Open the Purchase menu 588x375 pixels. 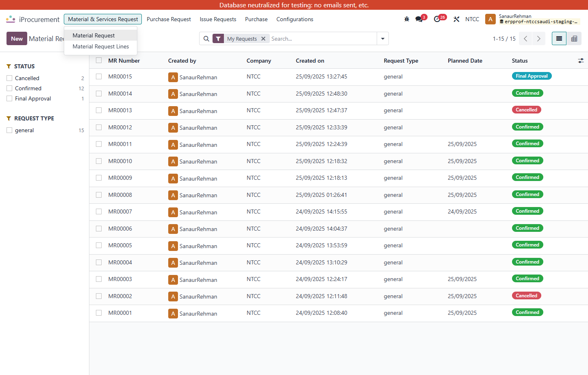pos(256,19)
